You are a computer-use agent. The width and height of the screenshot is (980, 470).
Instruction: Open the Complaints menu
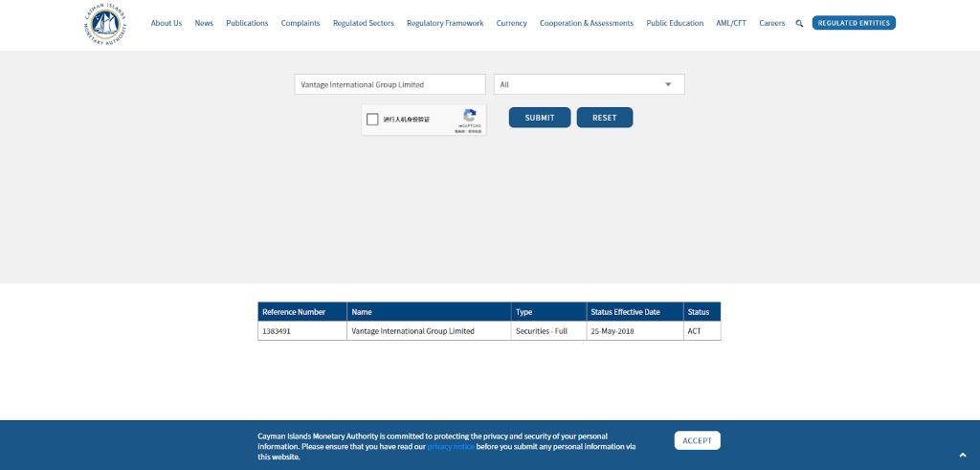[x=301, y=23]
